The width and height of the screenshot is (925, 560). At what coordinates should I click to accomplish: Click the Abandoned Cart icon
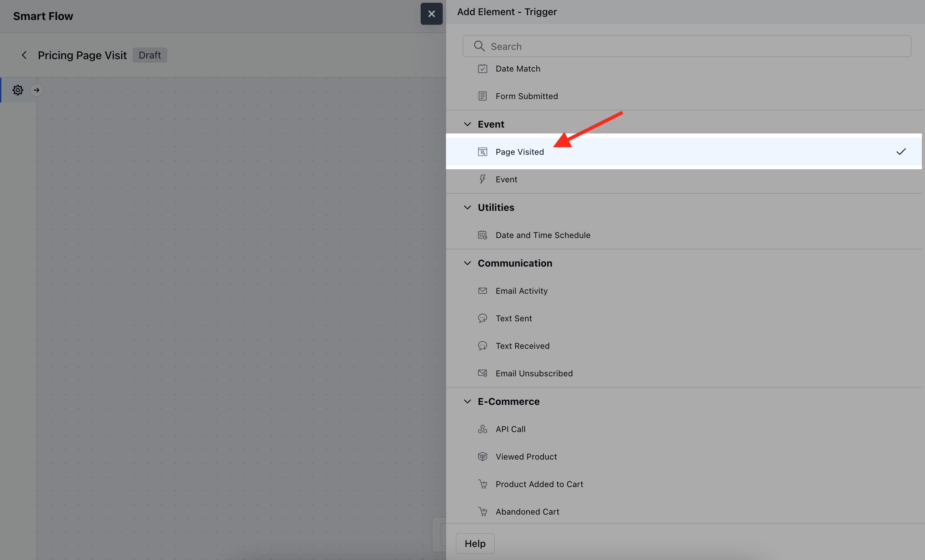482,511
